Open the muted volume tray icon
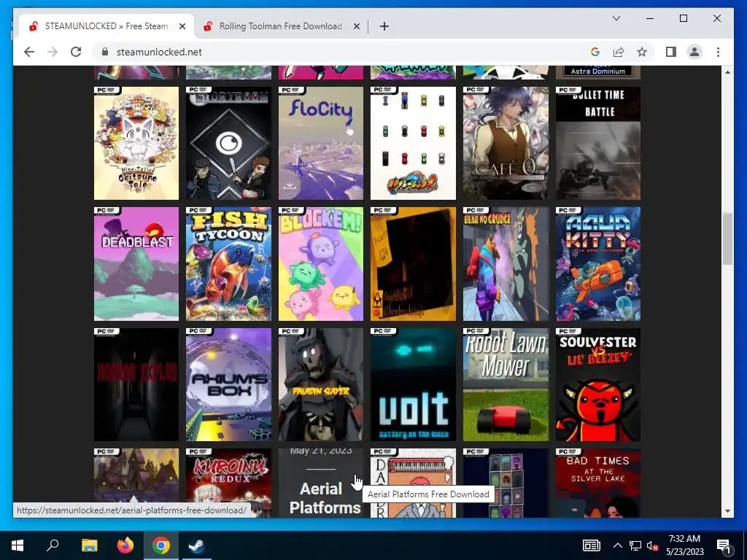747x560 pixels. click(652, 545)
